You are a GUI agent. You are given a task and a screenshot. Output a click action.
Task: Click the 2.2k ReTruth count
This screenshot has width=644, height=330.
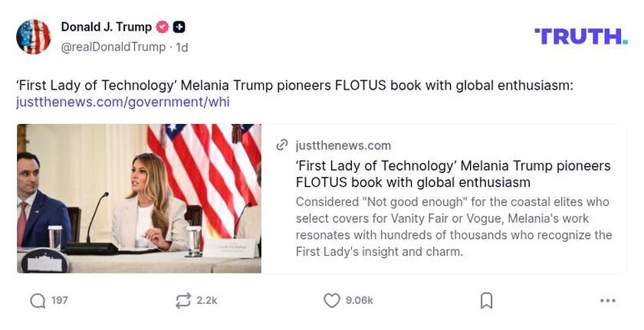click(x=207, y=301)
